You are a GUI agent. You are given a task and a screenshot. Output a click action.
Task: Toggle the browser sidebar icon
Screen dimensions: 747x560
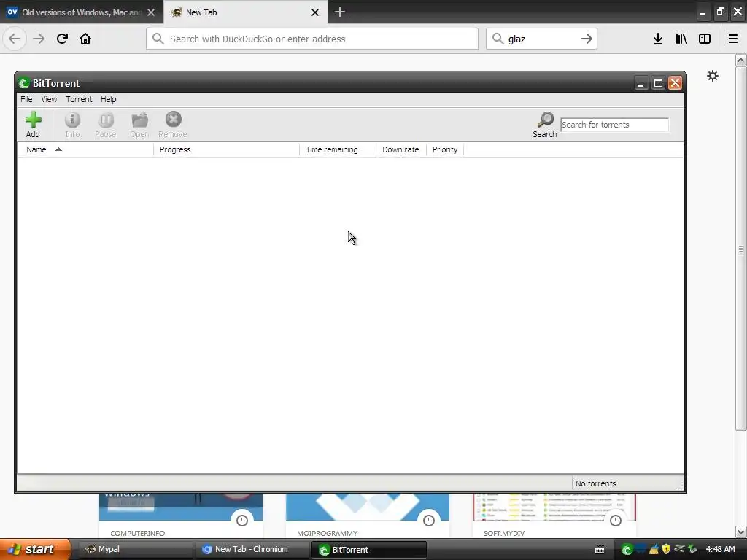tap(705, 39)
